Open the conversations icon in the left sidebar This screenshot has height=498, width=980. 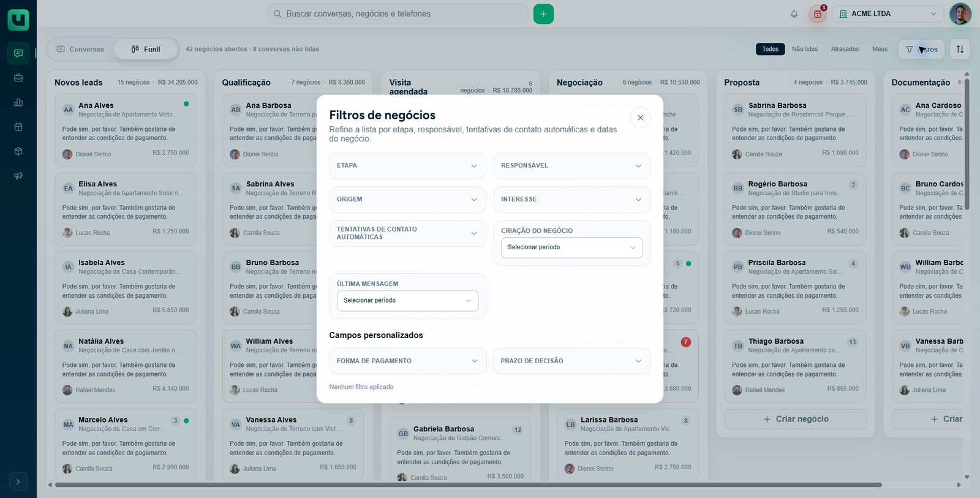tap(18, 53)
